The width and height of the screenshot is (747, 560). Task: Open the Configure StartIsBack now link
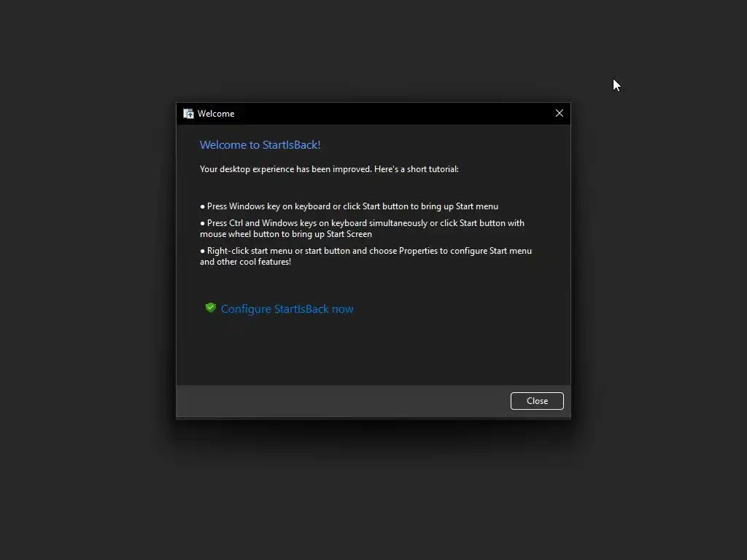coord(287,309)
